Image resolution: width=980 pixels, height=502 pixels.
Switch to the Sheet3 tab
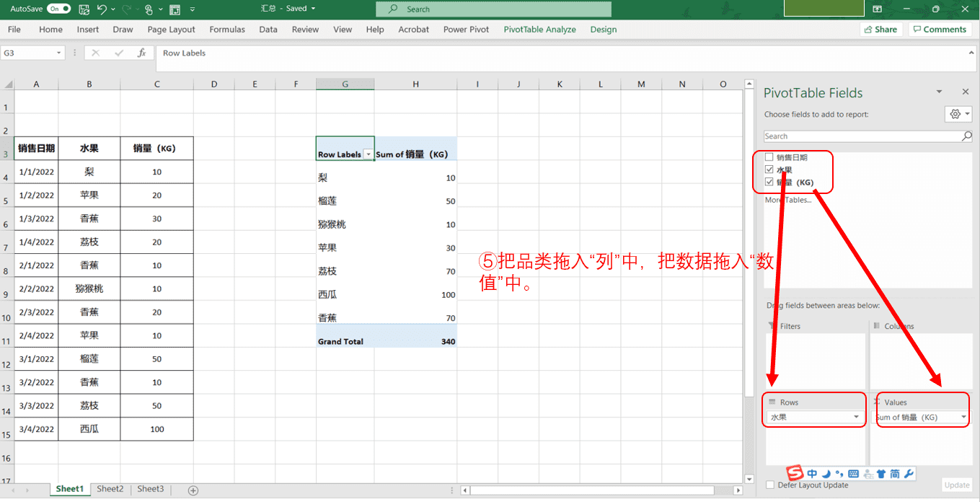tap(151, 489)
